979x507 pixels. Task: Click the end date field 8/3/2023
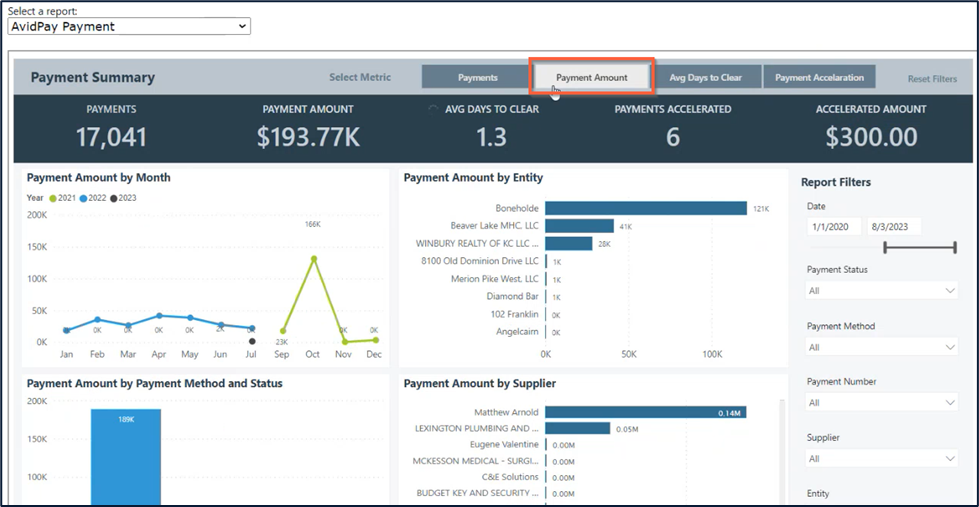pyautogui.click(x=894, y=227)
